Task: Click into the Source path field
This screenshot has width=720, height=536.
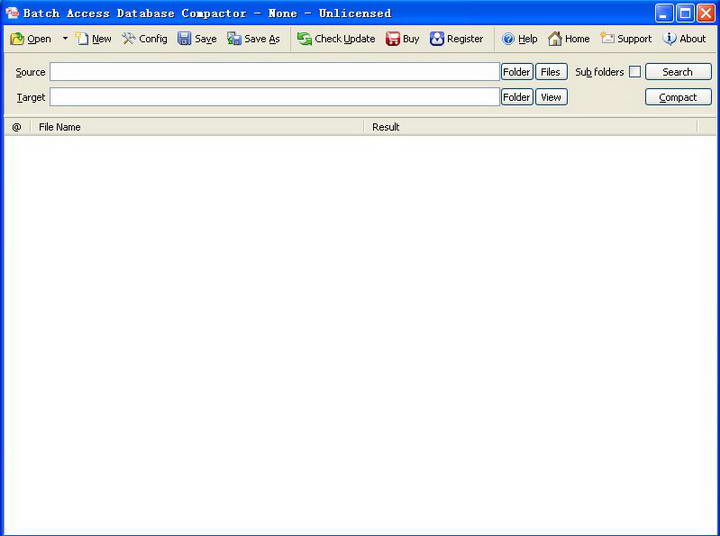Action: pyautogui.click(x=275, y=72)
